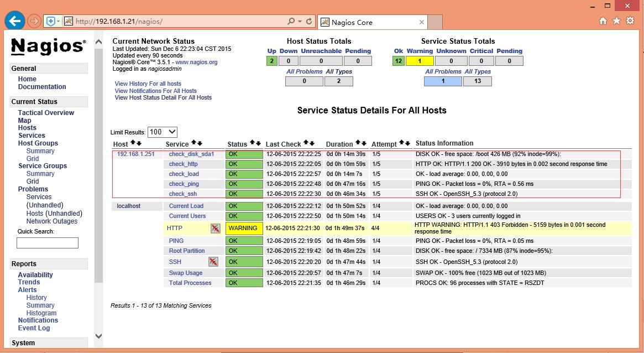Click green Ok service total 12
This screenshot has height=353, width=644.
399,61
